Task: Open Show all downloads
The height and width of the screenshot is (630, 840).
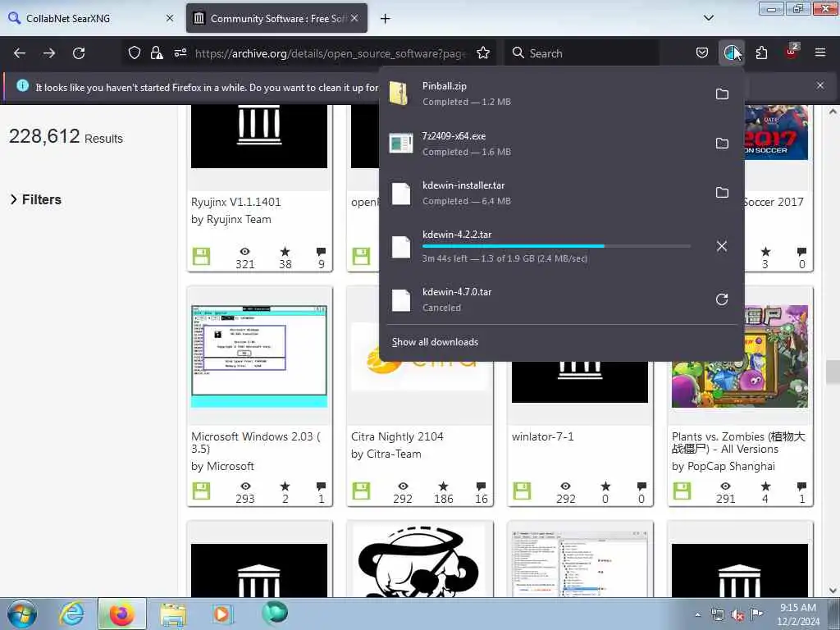Action: click(435, 342)
